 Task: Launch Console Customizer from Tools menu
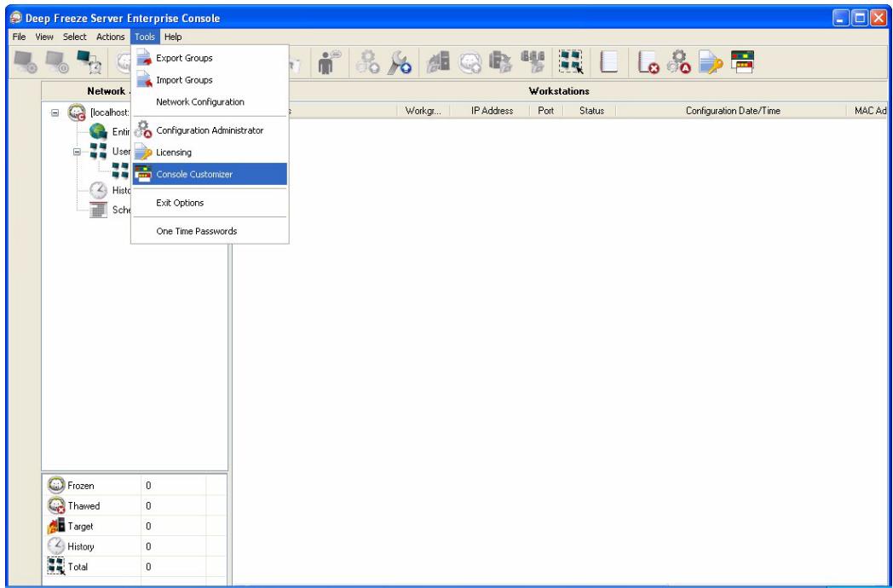coord(210,175)
